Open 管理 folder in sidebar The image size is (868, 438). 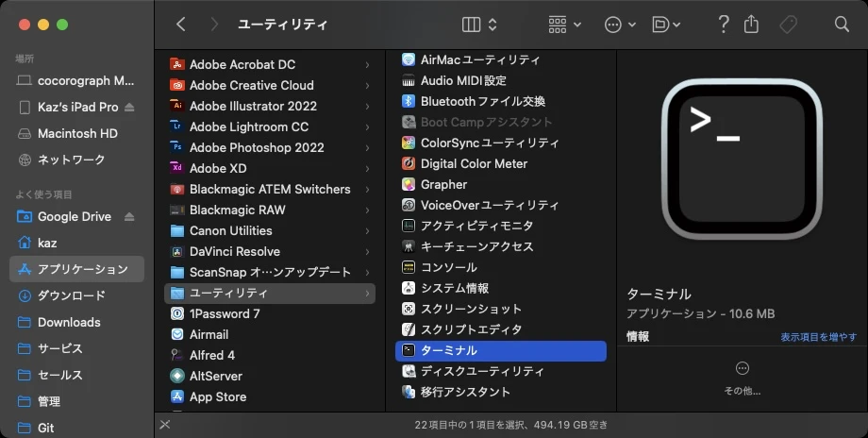[76, 401]
